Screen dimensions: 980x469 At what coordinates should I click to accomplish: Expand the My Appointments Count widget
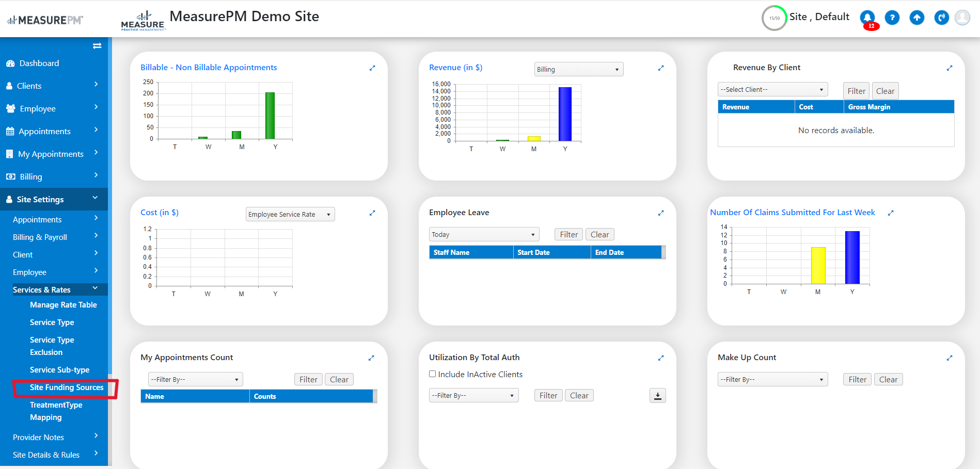click(371, 358)
